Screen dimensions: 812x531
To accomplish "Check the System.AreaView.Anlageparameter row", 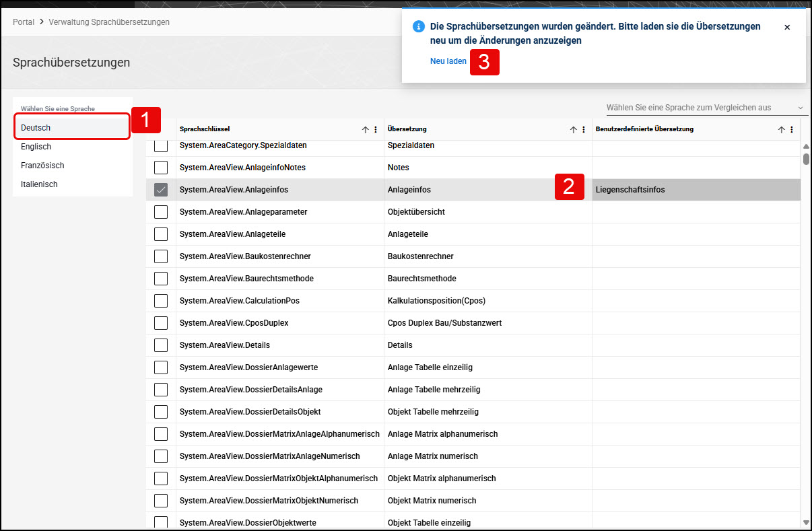I will [161, 212].
